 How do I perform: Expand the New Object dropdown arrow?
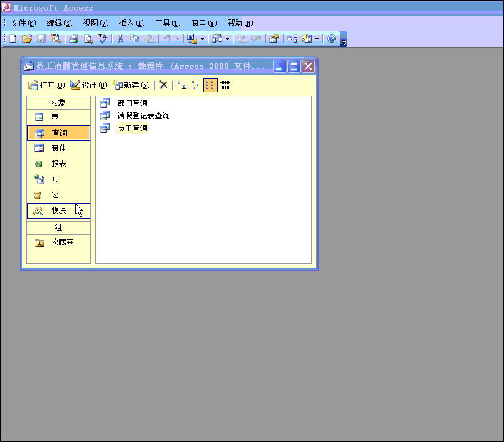(x=317, y=39)
